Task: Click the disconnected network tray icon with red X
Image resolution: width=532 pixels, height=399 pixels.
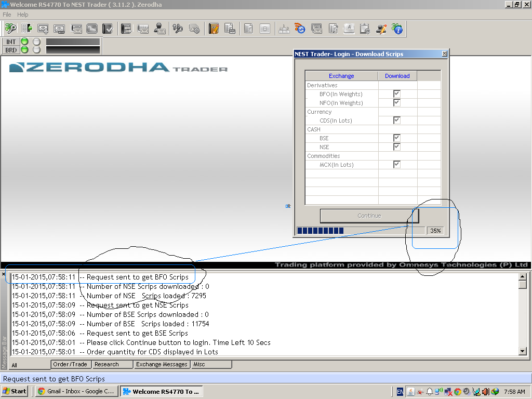Action: pos(448,392)
